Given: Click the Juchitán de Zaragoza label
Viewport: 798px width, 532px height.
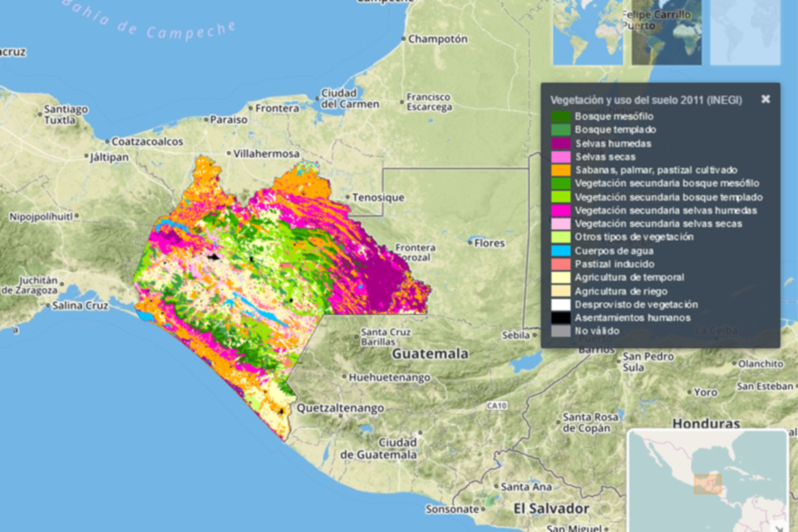Looking at the screenshot, I should point(30,285).
